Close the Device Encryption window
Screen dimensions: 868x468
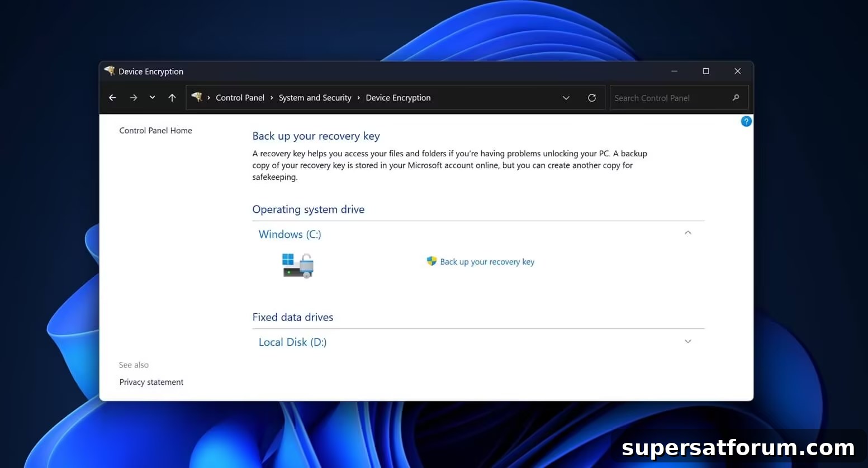click(x=738, y=71)
